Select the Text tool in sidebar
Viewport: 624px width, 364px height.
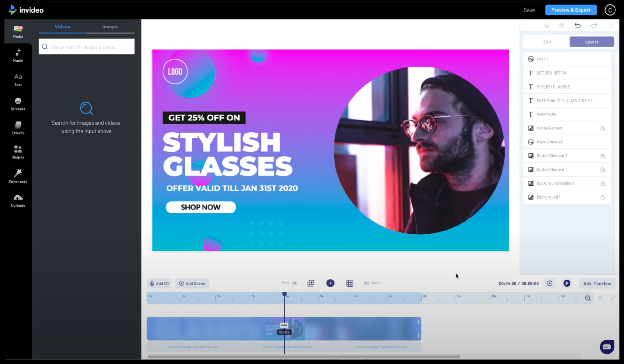(18, 80)
